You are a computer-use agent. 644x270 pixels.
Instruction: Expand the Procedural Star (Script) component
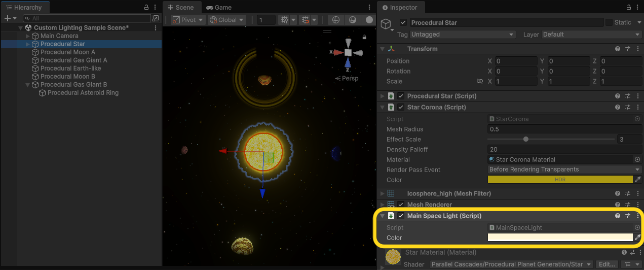[x=383, y=96]
